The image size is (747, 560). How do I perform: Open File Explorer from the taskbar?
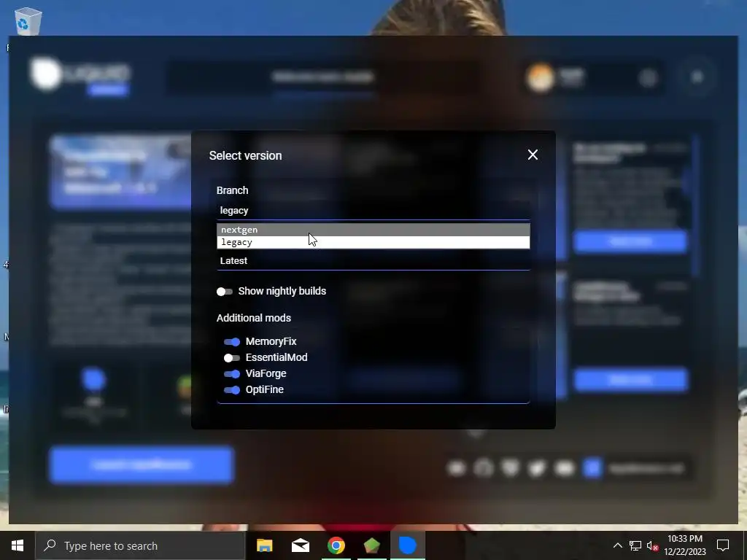pos(264,545)
